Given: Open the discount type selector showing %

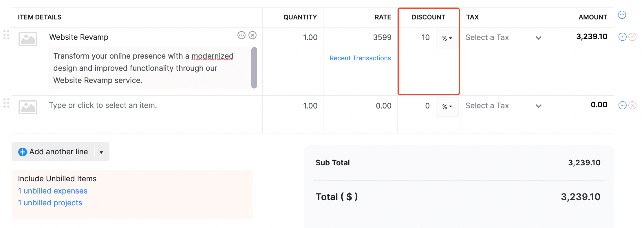Looking at the screenshot, I should [x=447, y=38].
